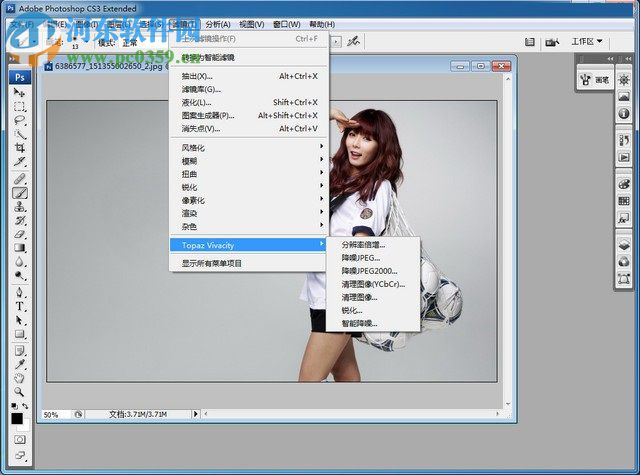The width and height of the screenshot is (640, 475).
Task: Expand the Distort (扭曲) submenu
Action: pos(249,173)
